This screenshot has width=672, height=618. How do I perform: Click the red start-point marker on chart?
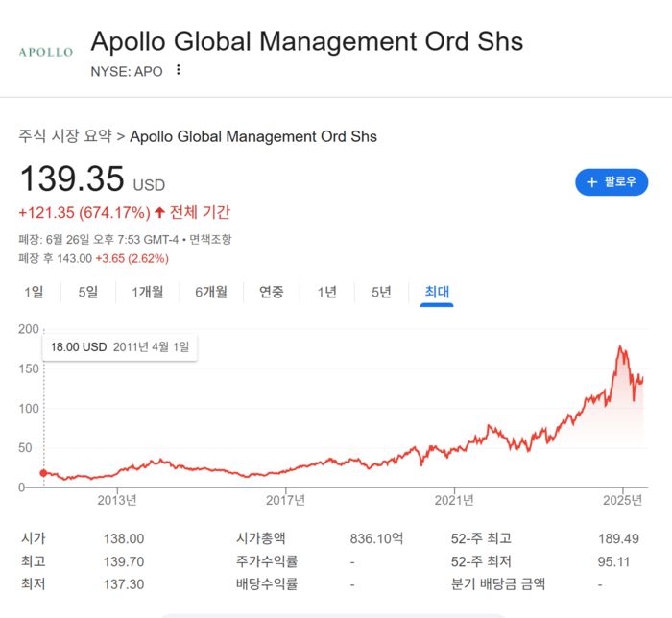43,473
